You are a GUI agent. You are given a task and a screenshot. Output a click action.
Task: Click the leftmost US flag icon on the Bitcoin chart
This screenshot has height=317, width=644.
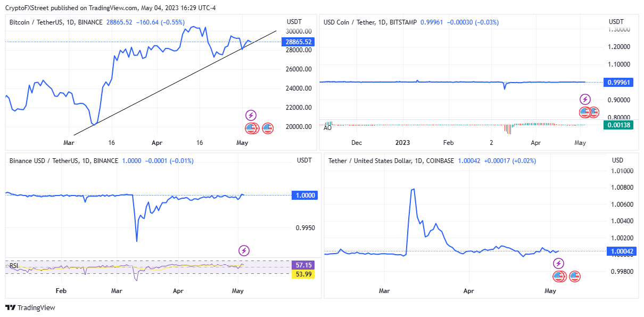pos(250,128)
